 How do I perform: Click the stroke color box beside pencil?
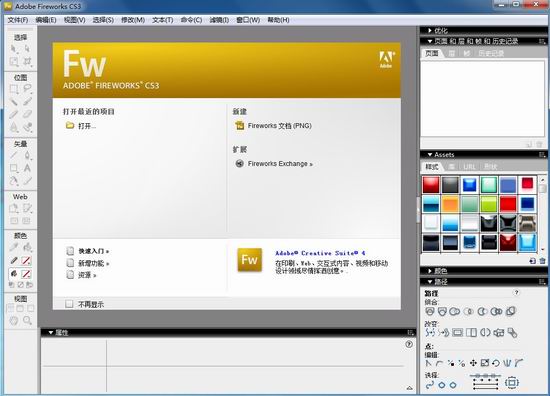click(26, 261)
